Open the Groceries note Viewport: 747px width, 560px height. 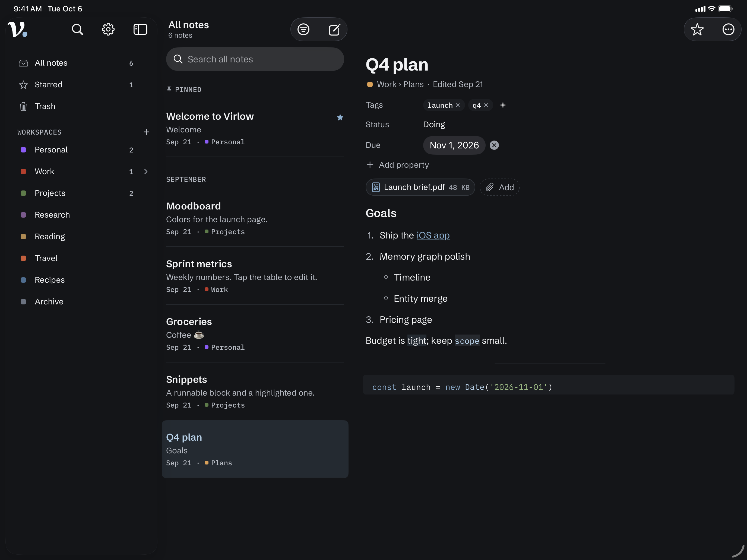click(x=255, y=333)
